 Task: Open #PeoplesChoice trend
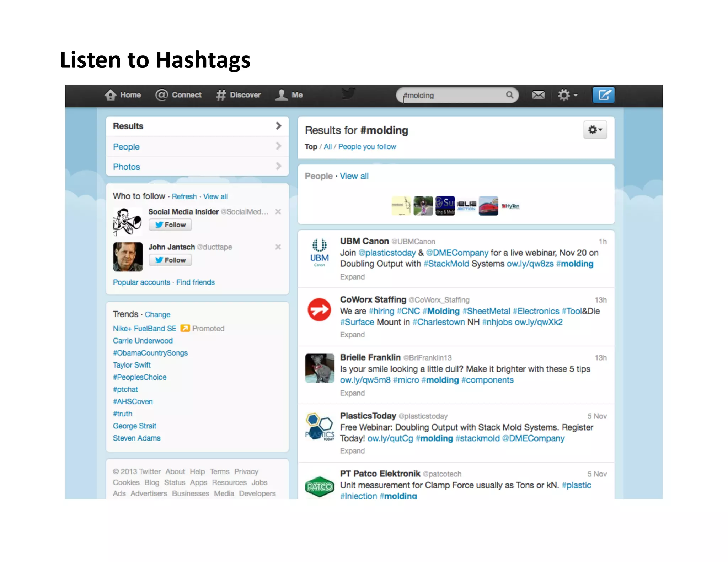point(139,377)
